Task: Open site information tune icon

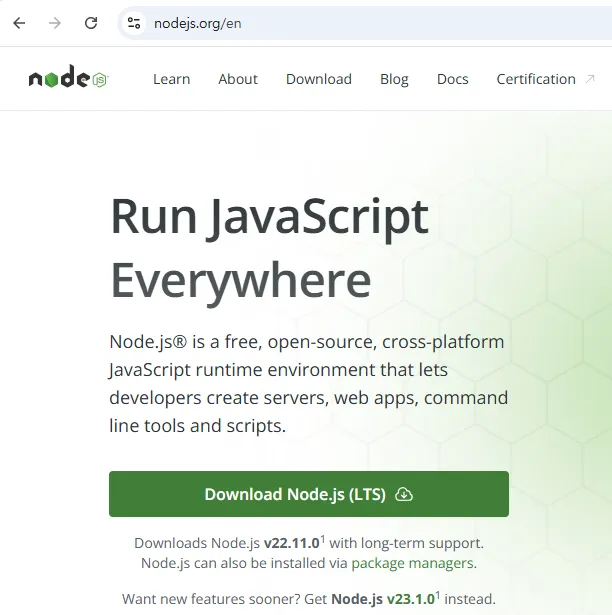Action: (x=134, y=23)
